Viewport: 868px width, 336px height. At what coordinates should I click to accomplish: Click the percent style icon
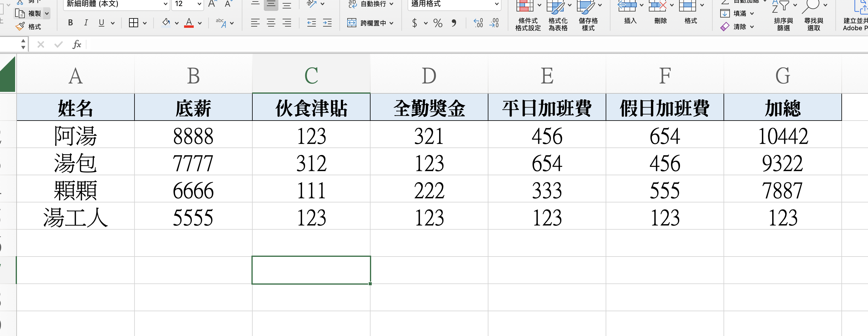pos(438,23)
